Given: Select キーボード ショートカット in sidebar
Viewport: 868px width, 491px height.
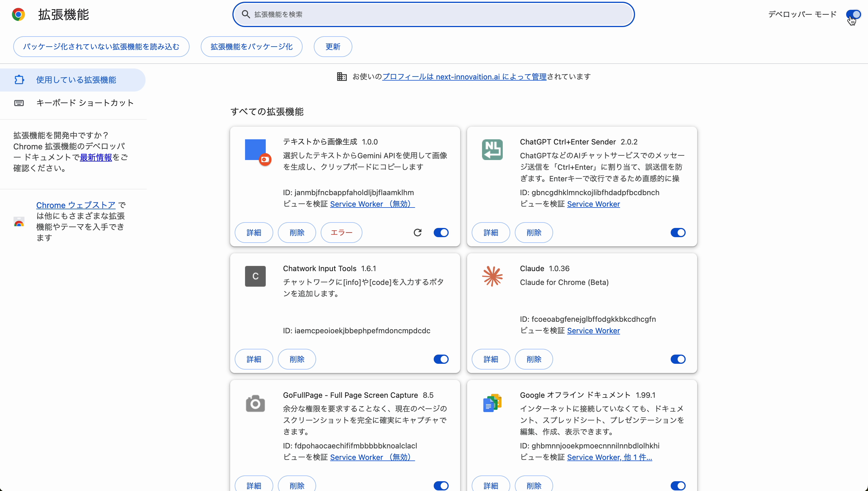Looking at the screenshot, I should coord(85,103).
